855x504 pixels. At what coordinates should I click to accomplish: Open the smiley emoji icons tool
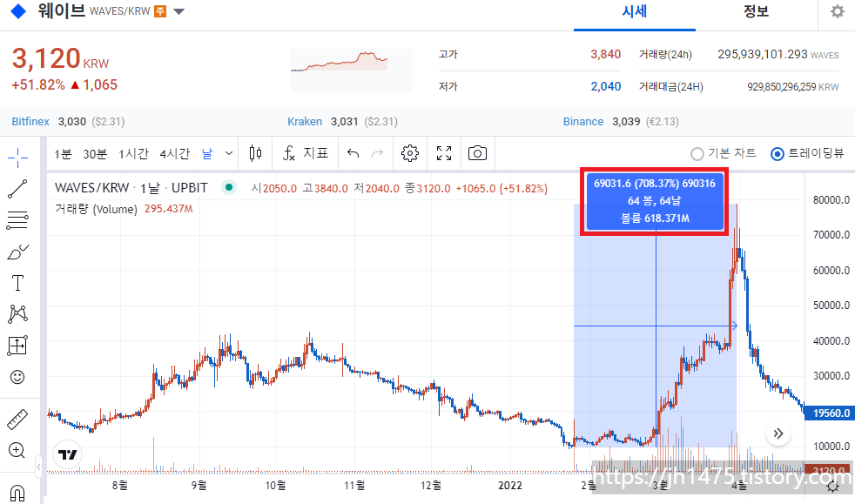[17, 377]
